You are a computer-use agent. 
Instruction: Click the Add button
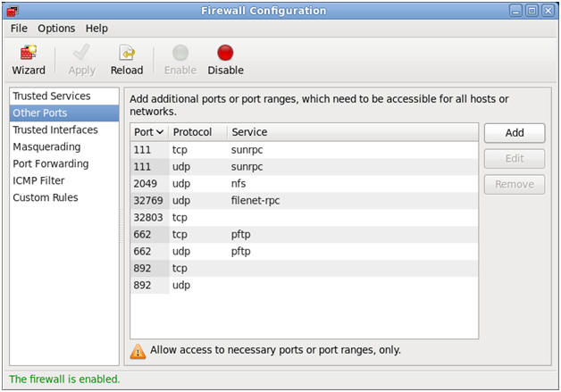(515, 133)
